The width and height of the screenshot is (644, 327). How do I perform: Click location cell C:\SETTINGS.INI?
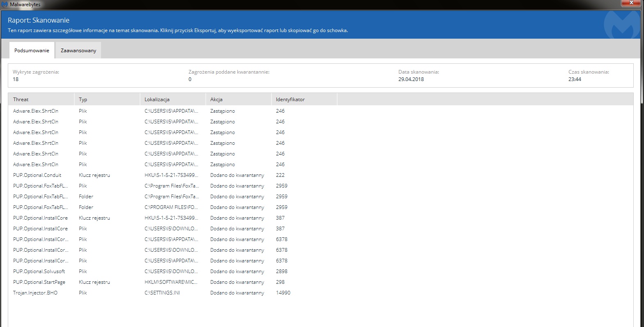pyautogui.click(x=162, y=293)
